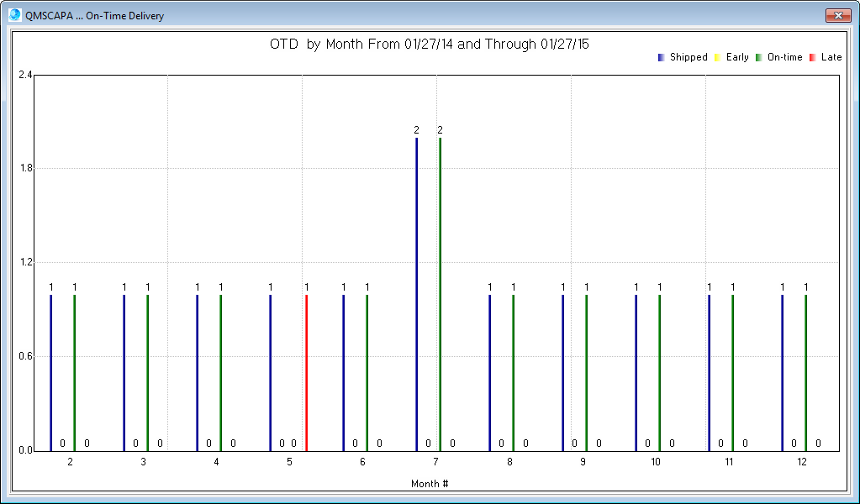
Task: Click the yellow Early legend marker
Action: 716,57
